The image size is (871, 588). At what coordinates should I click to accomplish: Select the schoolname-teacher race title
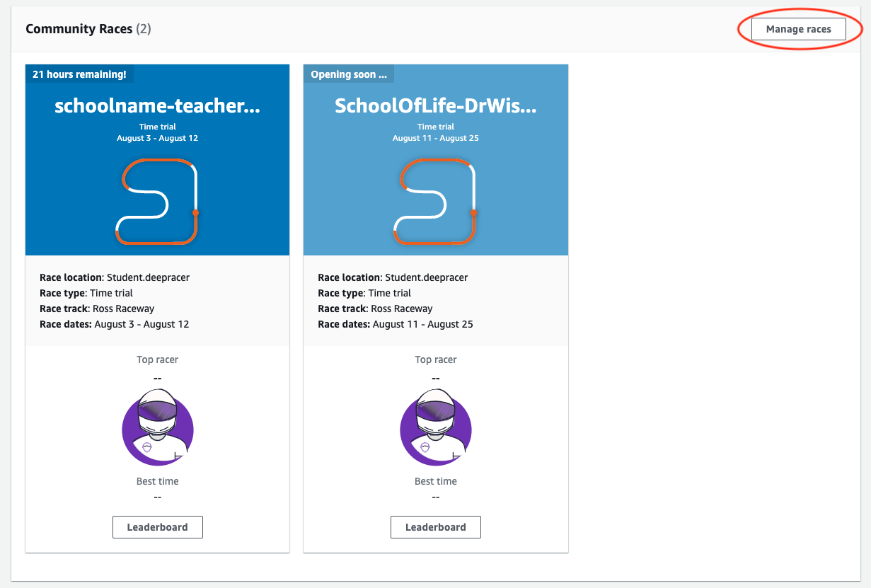point(157,106)
